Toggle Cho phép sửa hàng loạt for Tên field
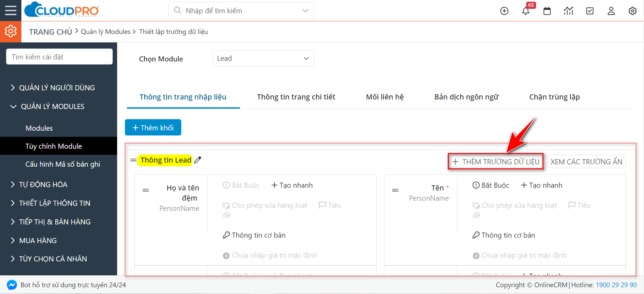This screenshot has height=294, width=644. (515, 205)
